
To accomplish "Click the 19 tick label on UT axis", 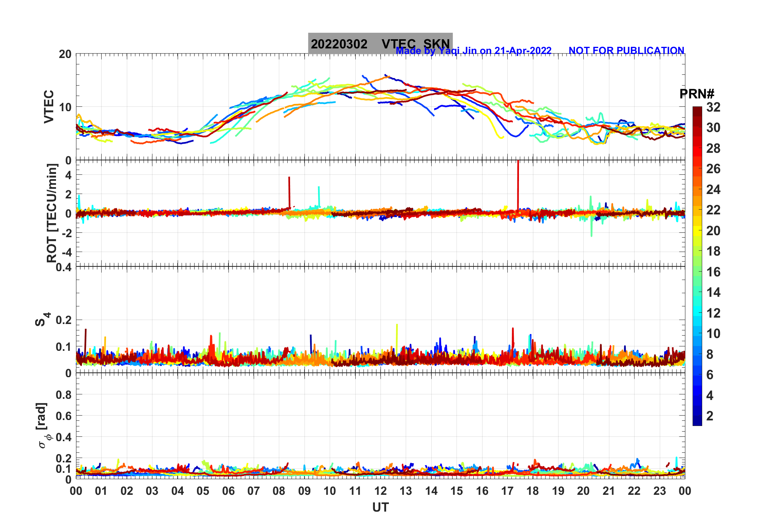I will pos(558,491).
